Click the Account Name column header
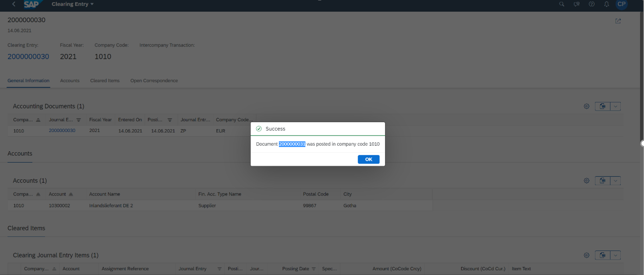 (x=104, y=194)
